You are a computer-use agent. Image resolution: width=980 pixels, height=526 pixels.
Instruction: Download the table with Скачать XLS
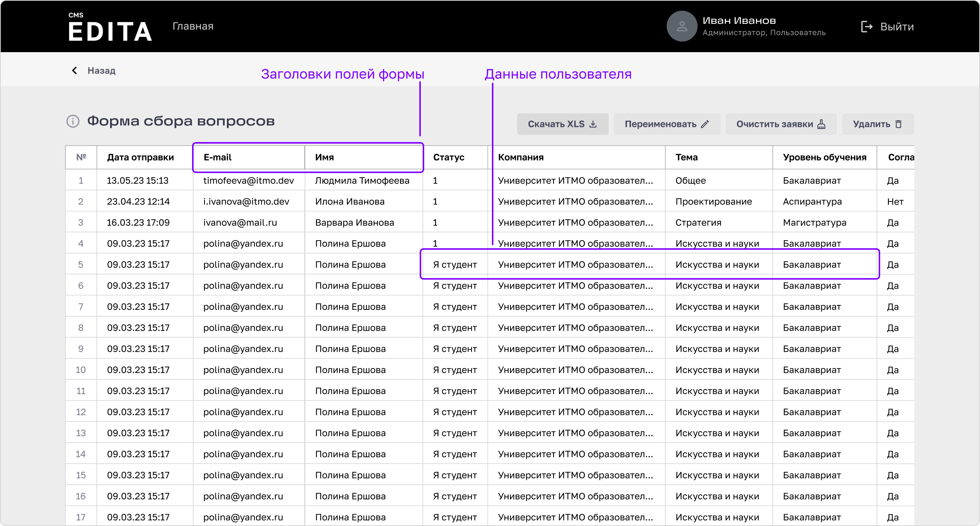click(x=562, y=124)
